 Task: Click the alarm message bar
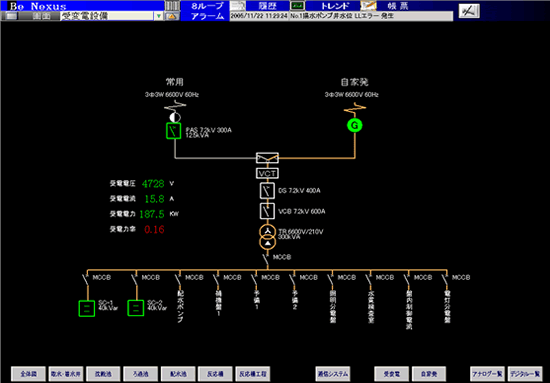341,16
